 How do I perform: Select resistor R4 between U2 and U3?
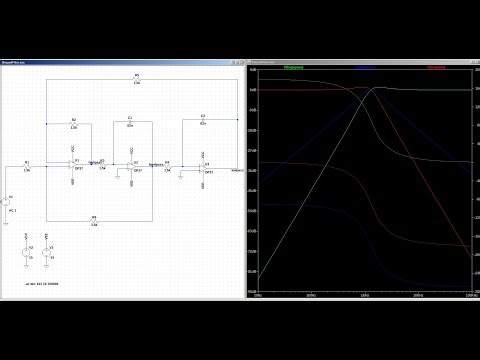point(167,166)
